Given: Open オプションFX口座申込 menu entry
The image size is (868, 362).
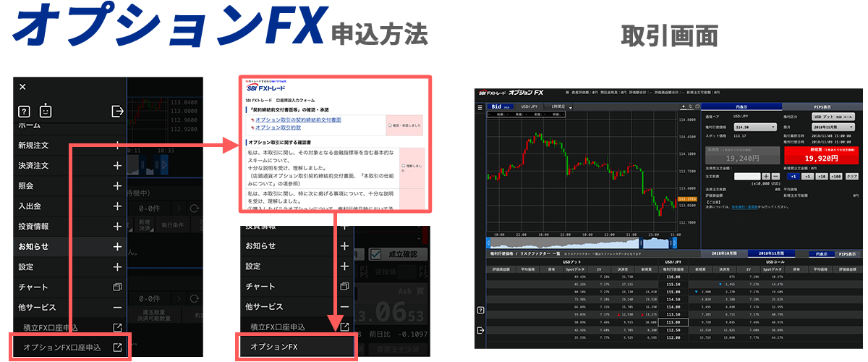Looking at the screenshot, I should 70,348.
